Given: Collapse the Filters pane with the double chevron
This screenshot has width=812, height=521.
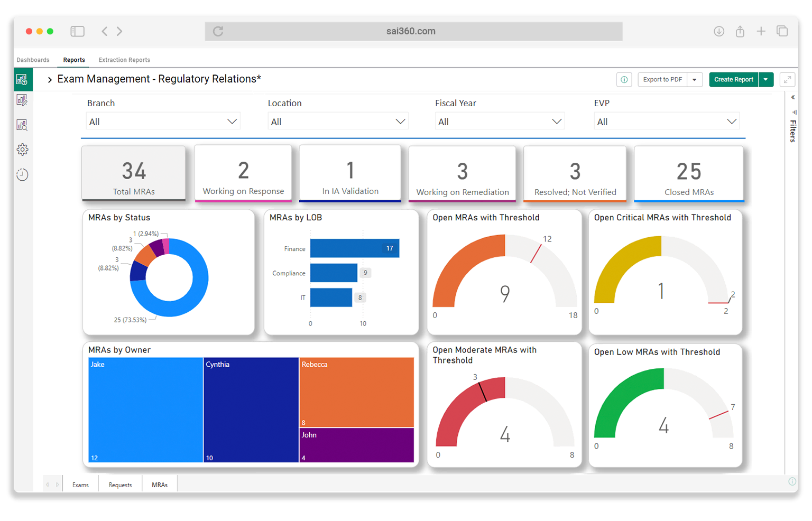Looking at the screenshot, I should 792,97.
